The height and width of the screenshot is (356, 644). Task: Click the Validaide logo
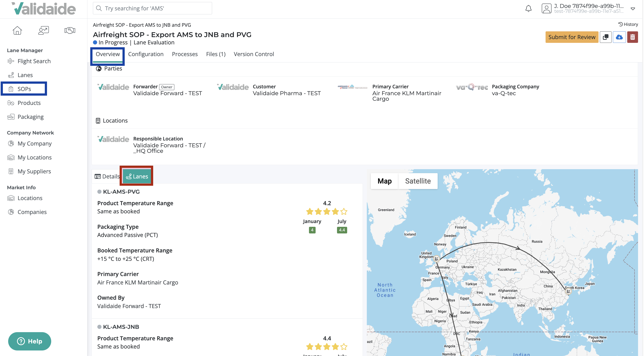click(x=43, y=9)
